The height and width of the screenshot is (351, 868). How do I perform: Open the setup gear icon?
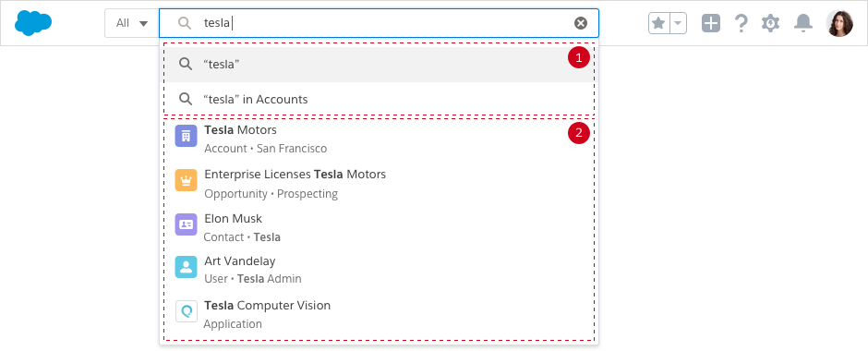(770, 23)
